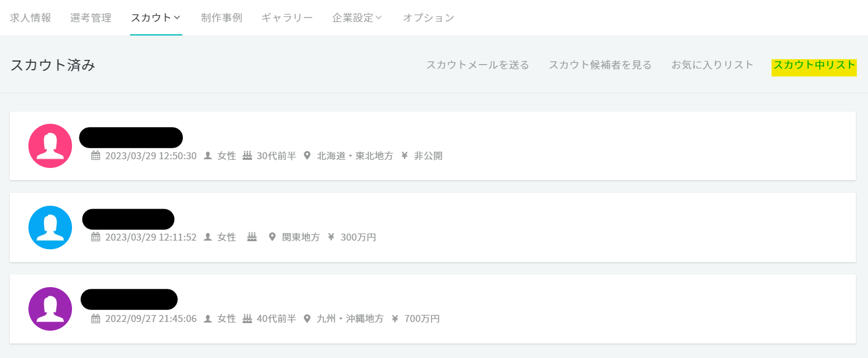Select the highlighted スカウト中リスト link
The height and width of the screenshot is (358, 868).
pos(814,65)
